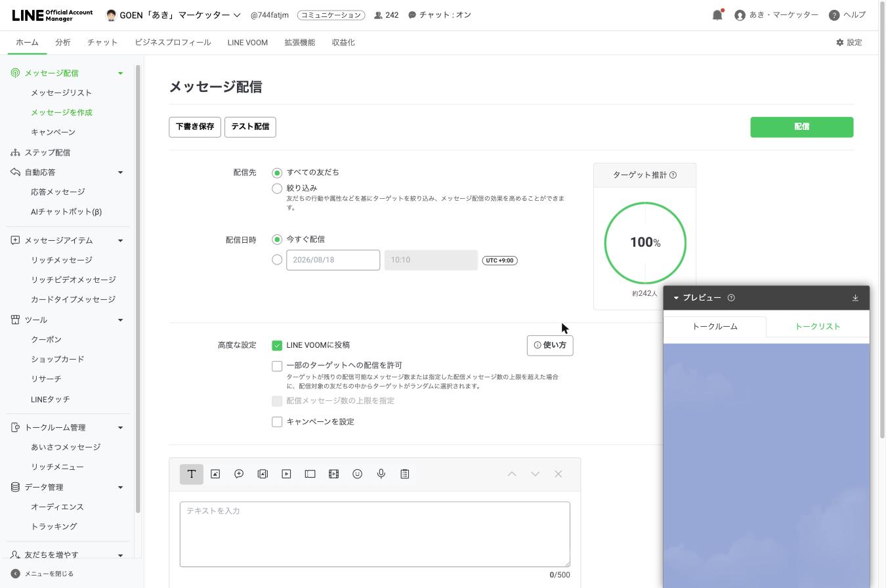Click the テキストを入力 text area
The width and height of the screenshot is (886, 588).
point(375,534)
